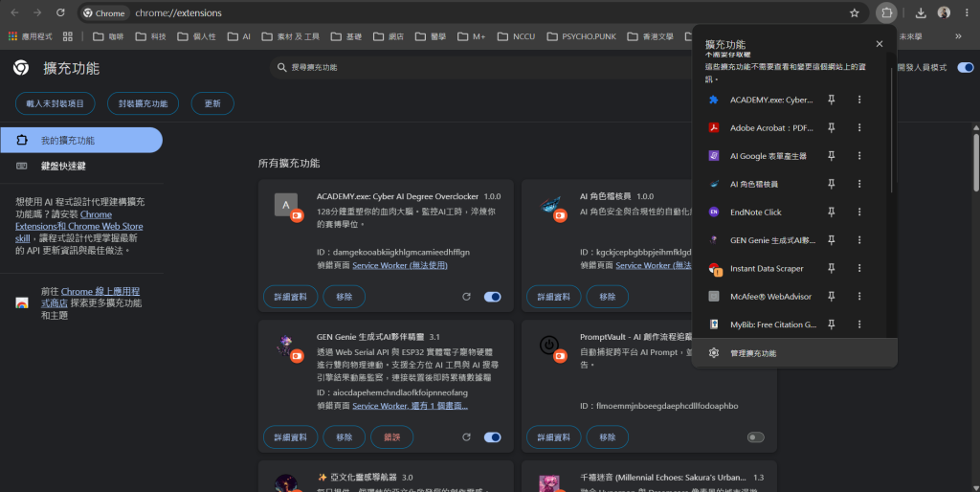
Task: Open more options for ACADEMY.exe in popup
Action: (859, 100)
